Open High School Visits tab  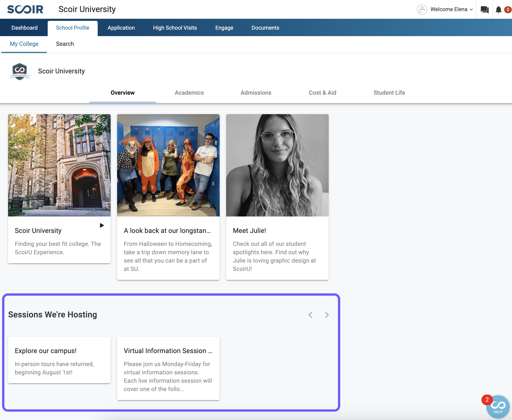point(175,28)
